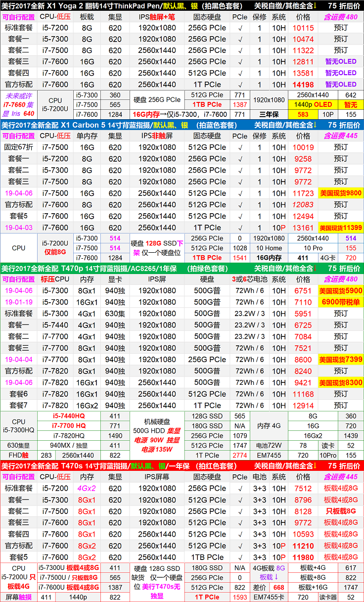Select the 12914 price cell
The height and width of the screenshot is (602, 364).
coord(303,406)
